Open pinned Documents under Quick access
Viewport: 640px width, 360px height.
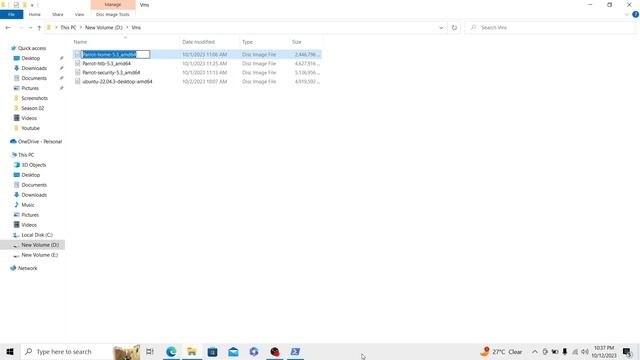tap(34, 78)
